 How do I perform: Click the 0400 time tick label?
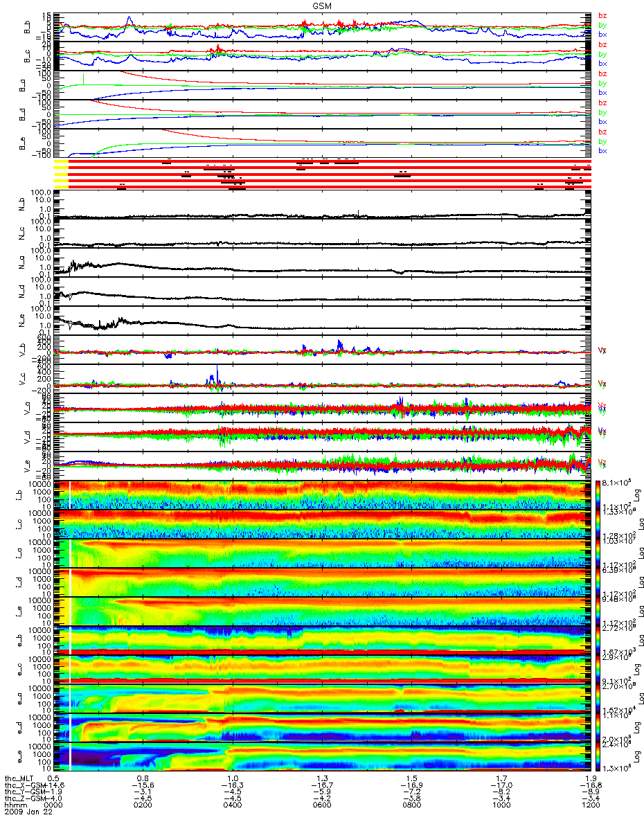click(232, 805)
